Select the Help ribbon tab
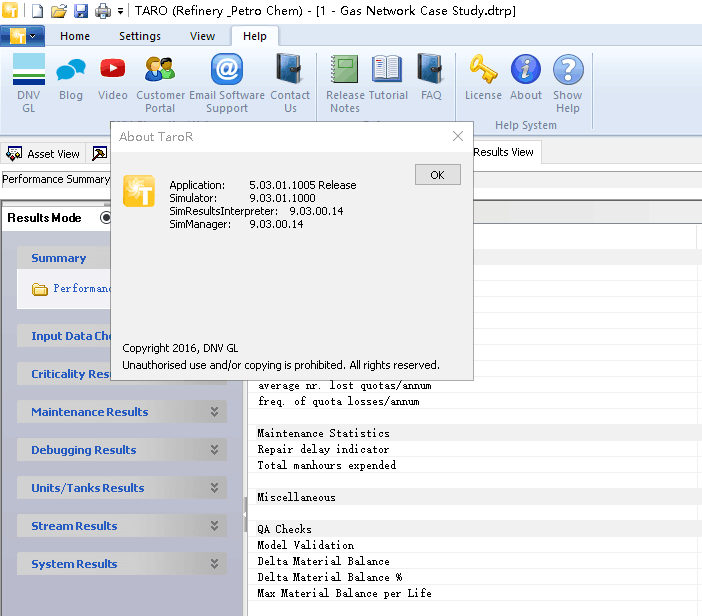Image resolution: width=702 pixels, height=616 pixels. coord(255,36)
